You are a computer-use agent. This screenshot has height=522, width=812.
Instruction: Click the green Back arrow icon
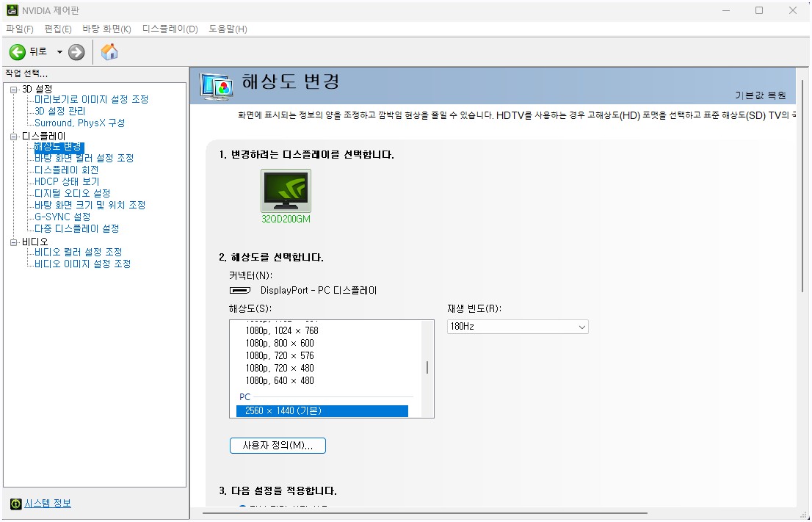17,52
